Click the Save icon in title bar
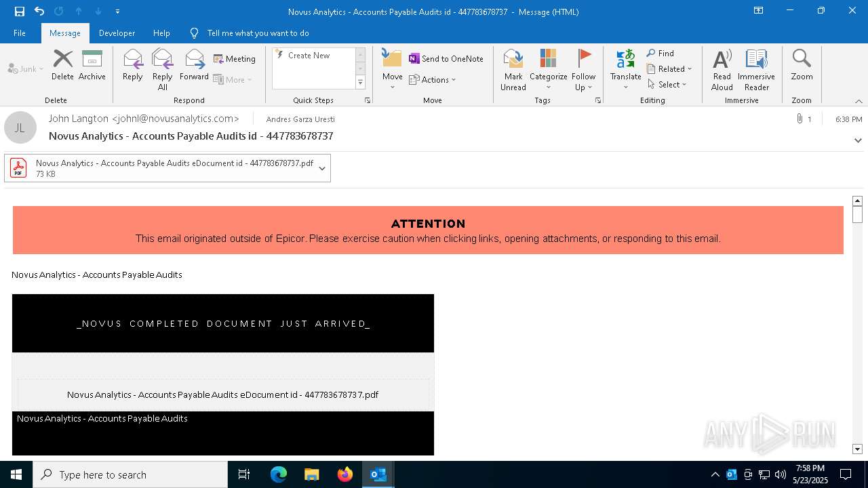 [19, 12]
